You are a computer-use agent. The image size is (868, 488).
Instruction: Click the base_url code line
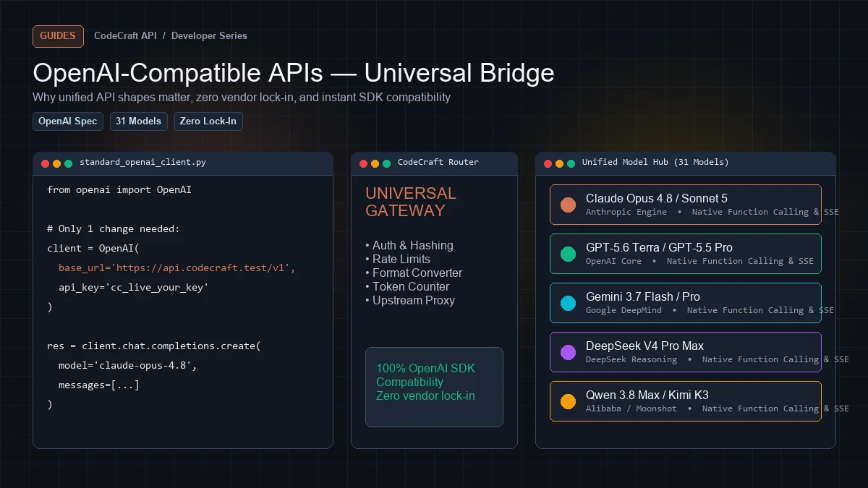177,268
